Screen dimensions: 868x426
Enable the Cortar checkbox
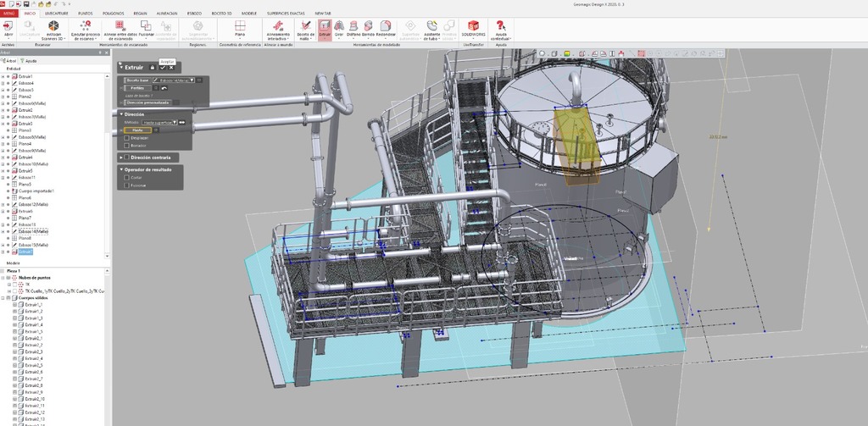click(x=127, y=178)
